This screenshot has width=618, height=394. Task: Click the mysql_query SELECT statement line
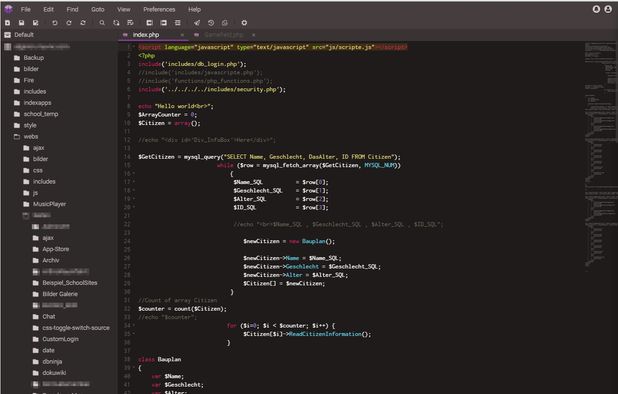(x=269, y=157)
